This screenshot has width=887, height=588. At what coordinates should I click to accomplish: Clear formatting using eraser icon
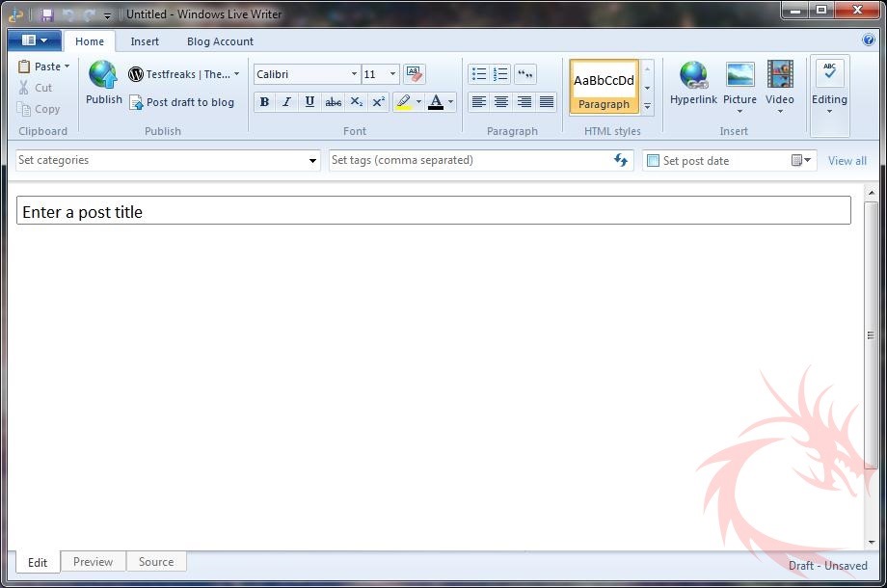point(415,74)
